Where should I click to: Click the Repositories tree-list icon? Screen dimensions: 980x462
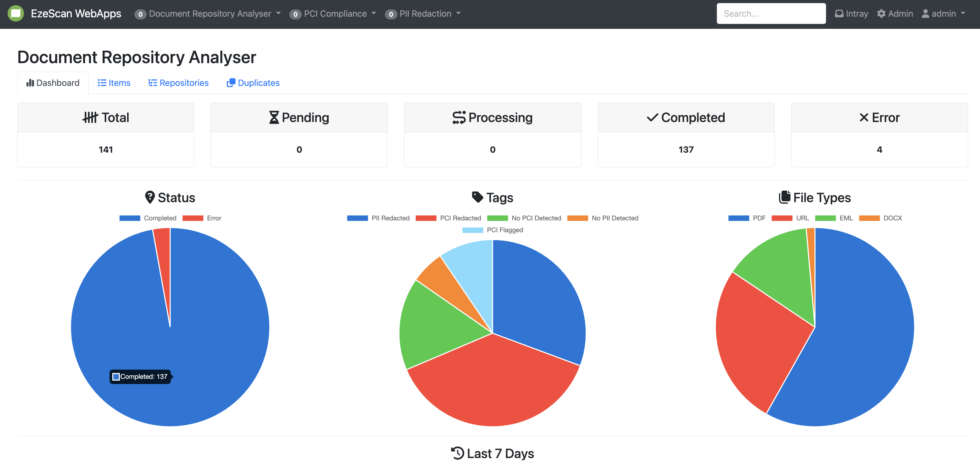pyautogui.click(x=152, y=83)
